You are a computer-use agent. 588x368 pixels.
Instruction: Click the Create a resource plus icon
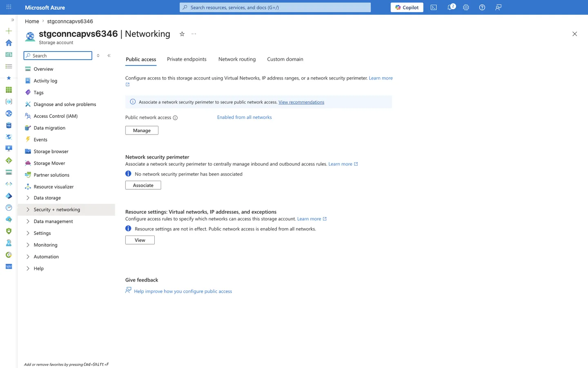(x=9, y=31)
